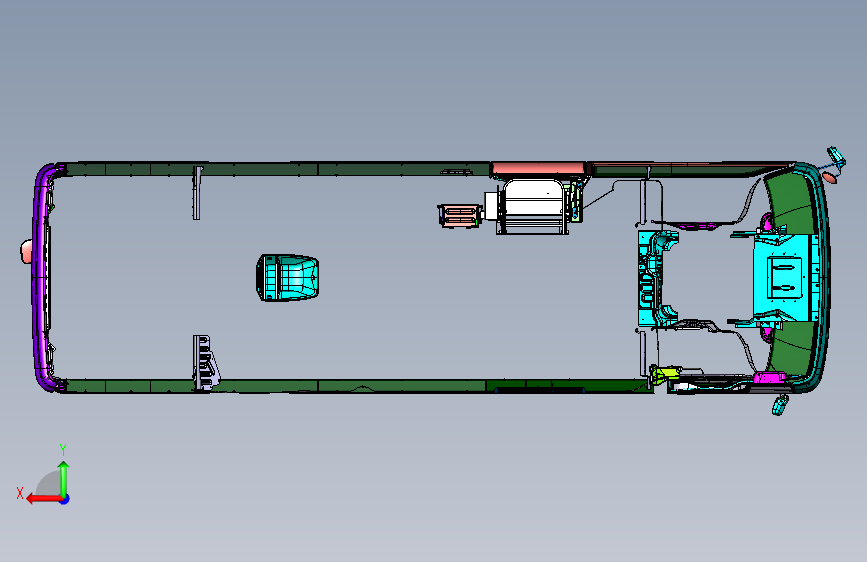Select the pink lamp protruding from the purple bumper
The width and height of the screenshot is (867, 562).
(26, 251)
